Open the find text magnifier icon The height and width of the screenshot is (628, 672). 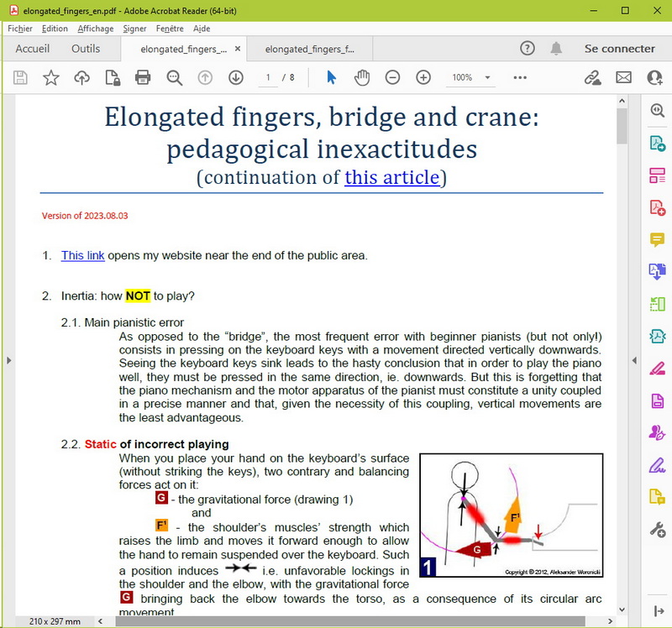174,77
